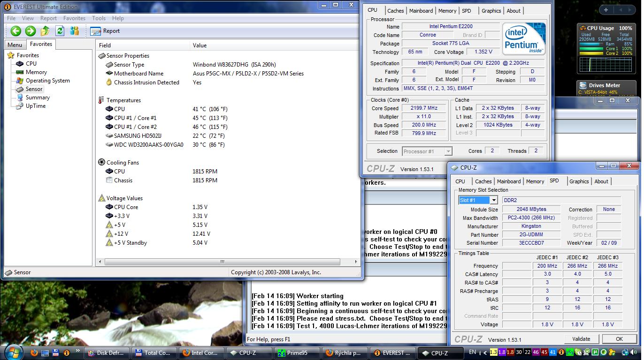Screen dimensions: 644x360
Task: Click the Intel Pentium inside logo
Action: [524, 39]
